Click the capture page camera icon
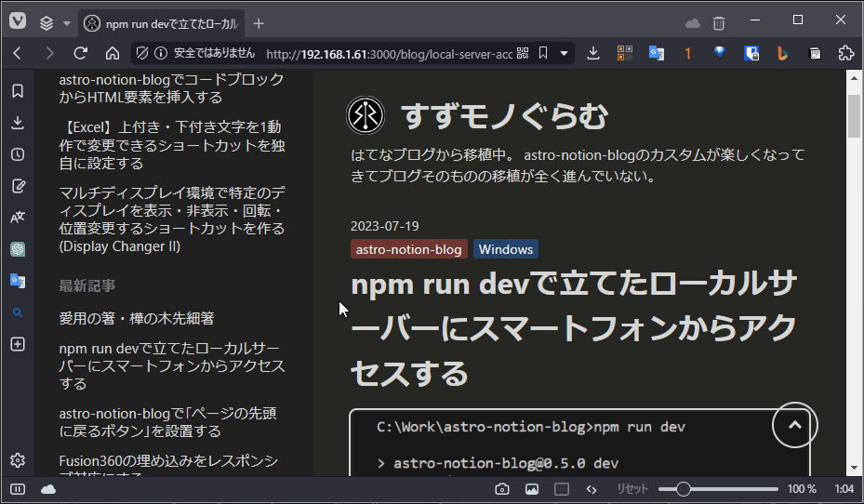 502,489
